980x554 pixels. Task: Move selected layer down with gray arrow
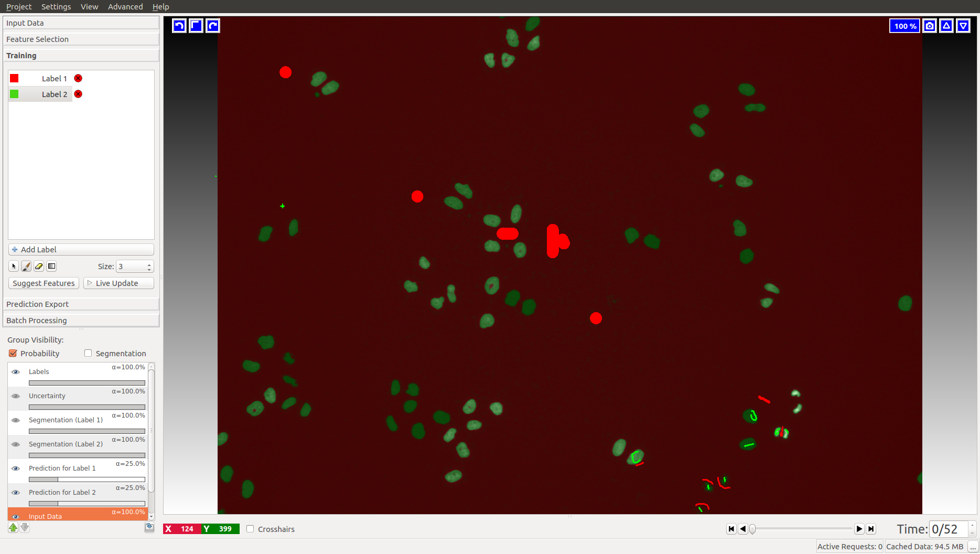[25, 528]
